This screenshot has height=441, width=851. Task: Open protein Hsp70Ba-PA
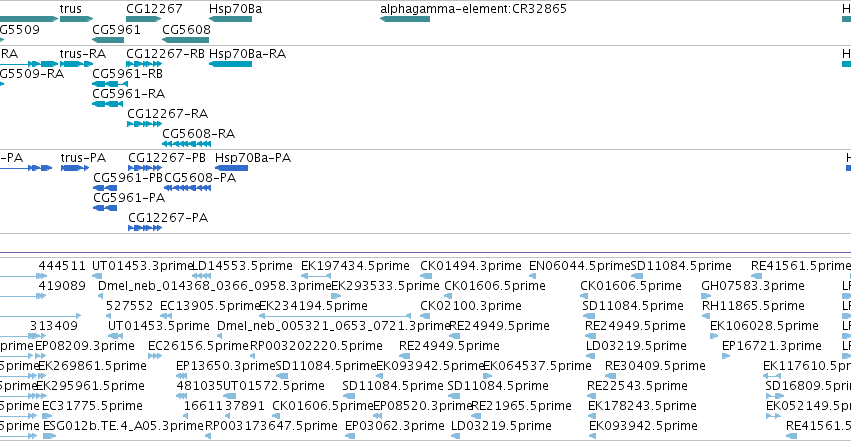tap(253, 158)
